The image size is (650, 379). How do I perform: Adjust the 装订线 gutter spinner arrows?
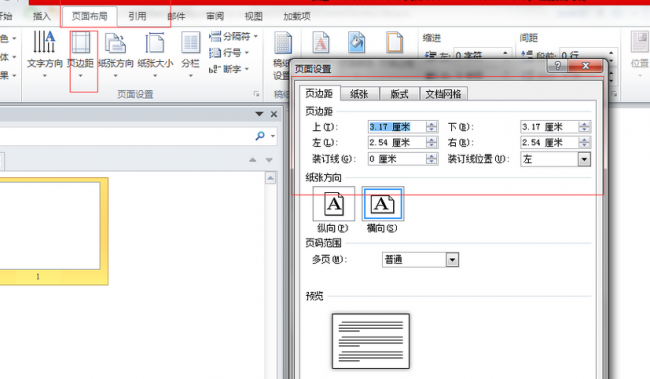[432, 159]
